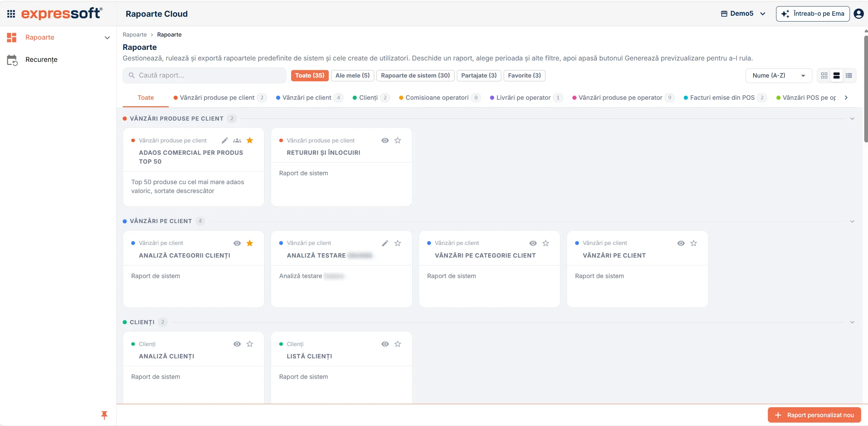868x426 pixels.
Task: Select the Toate category tab
Action: pos(146,98)
